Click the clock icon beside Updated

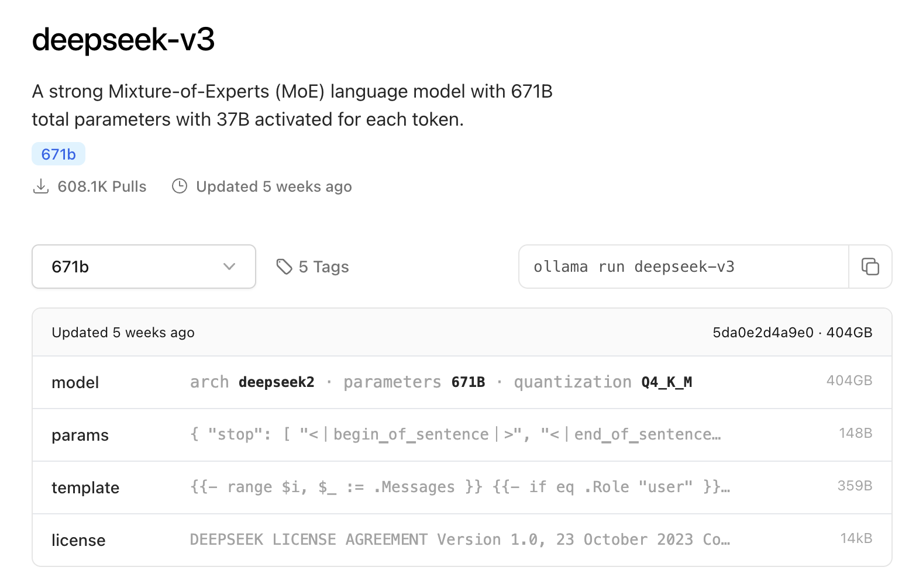180,186
